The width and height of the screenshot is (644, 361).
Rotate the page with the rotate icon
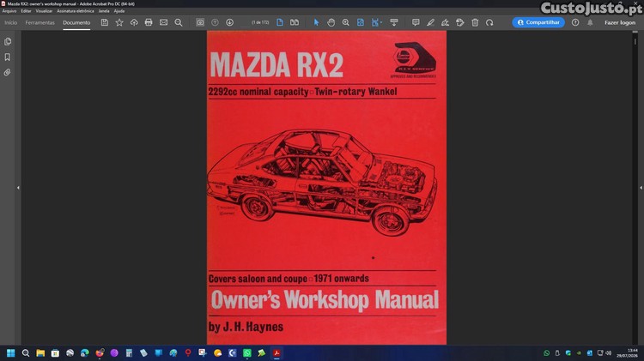coord(489,22)
